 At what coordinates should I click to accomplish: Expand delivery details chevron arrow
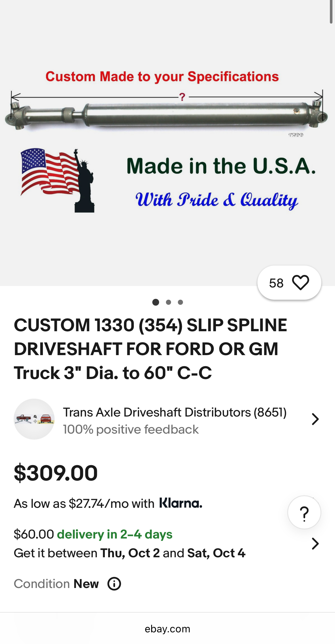(x=315, y=544)
